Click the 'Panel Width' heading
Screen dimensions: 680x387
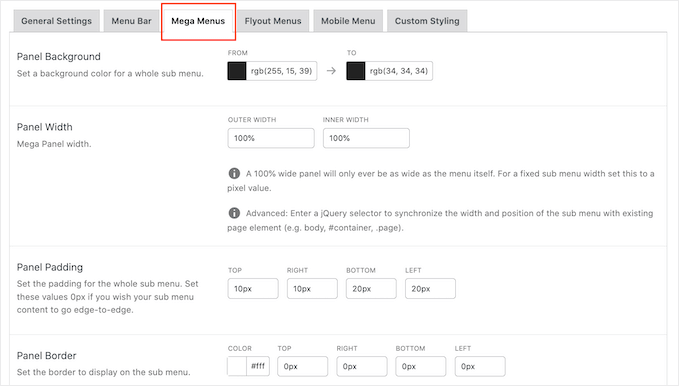(45, 127)
